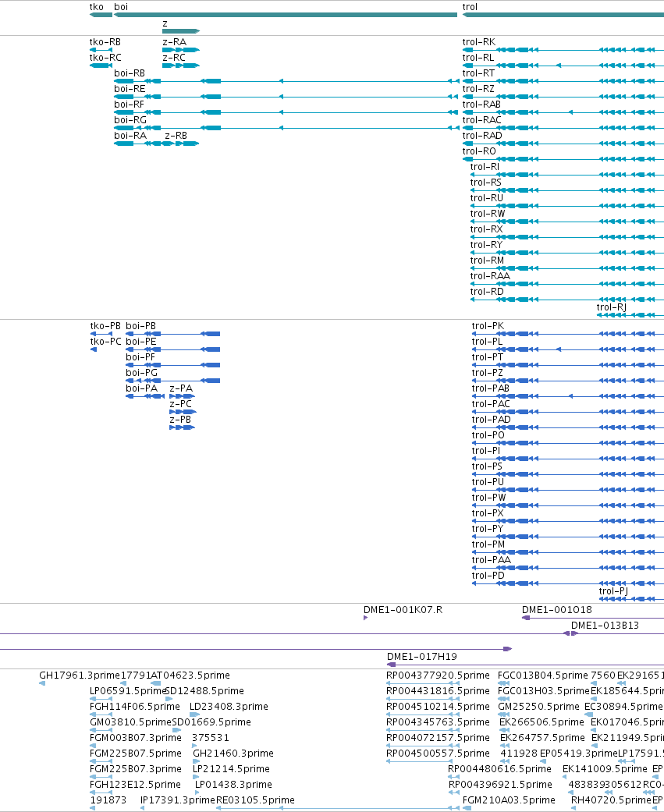This screenshot has height=812, width=664.
Task: Click the trol-RAC transcript label
Action: (481, 119)
